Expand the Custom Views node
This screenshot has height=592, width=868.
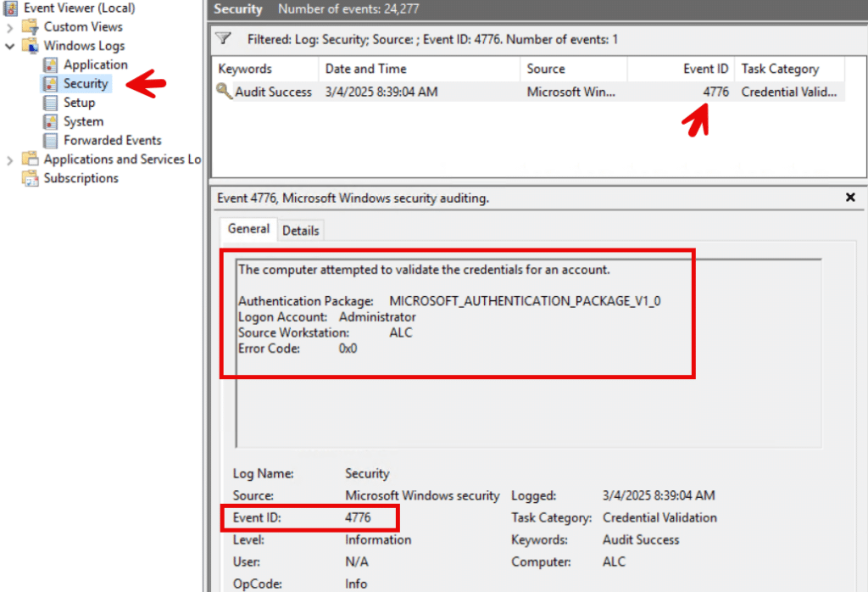tap(9, 27)
